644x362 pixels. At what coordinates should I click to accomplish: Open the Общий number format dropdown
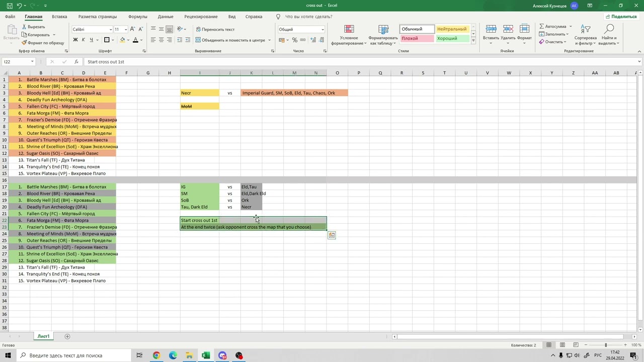(x=323, y=29)
